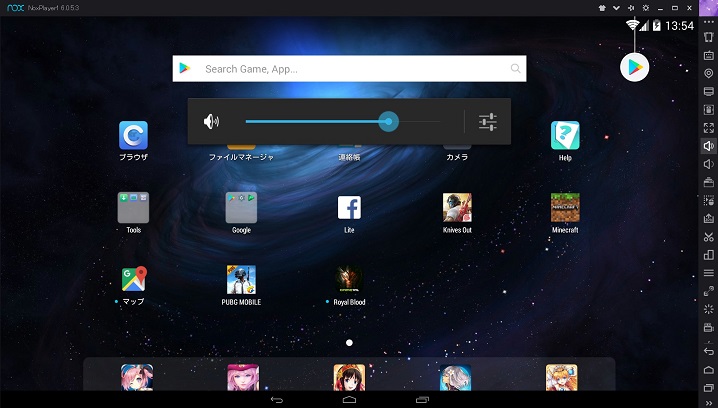Open the ブラウザ browser app
The image size is (718, 408).
(133, 135)
